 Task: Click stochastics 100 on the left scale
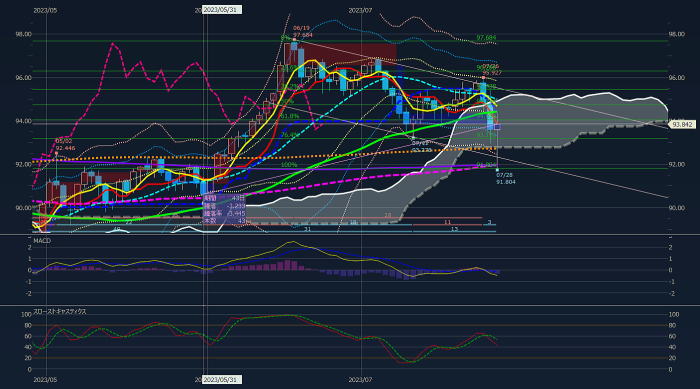pyautogui.click(x=26, y=314)
